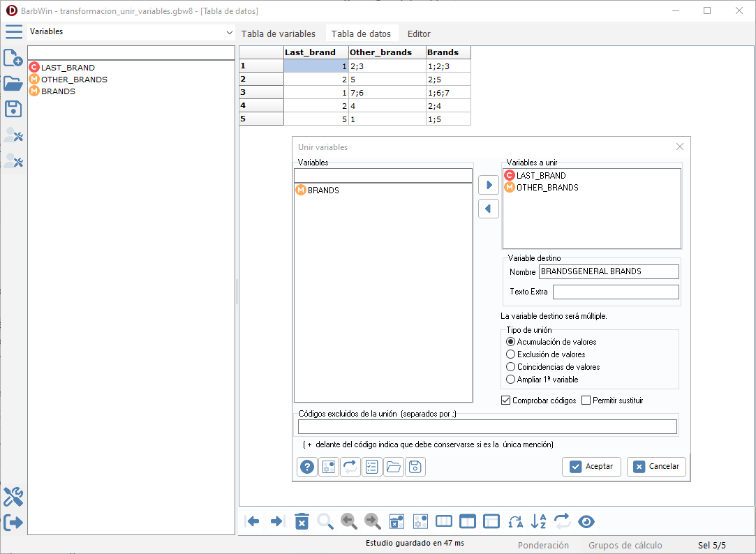Open the Editor tab
The image size is (756, 554).
pyautogui.click(x=419, y=33)
